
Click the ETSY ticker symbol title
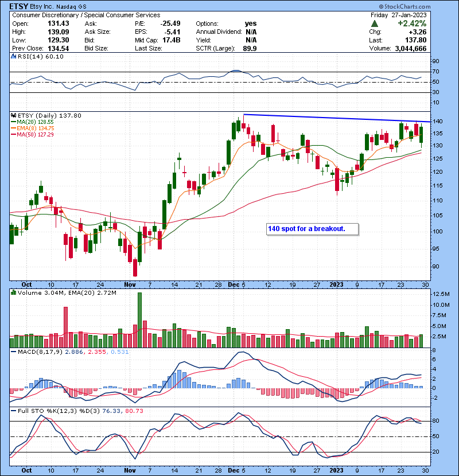click(x=19, y=6)
